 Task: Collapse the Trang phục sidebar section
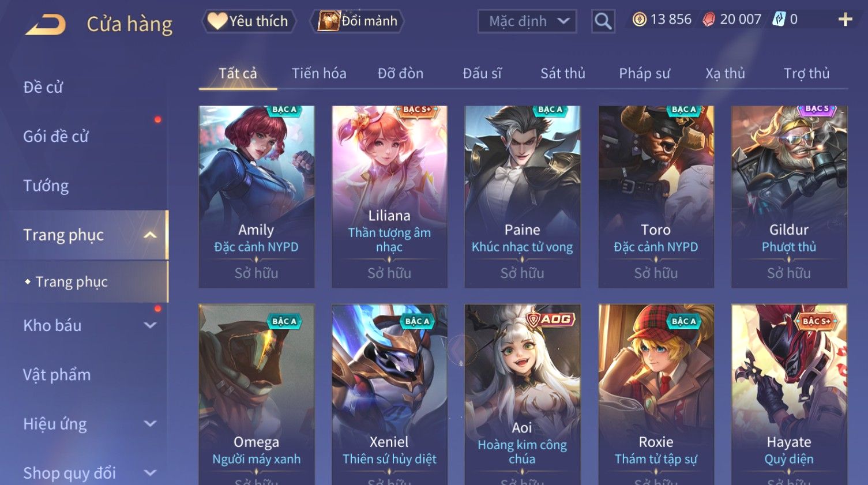point(150,235)
